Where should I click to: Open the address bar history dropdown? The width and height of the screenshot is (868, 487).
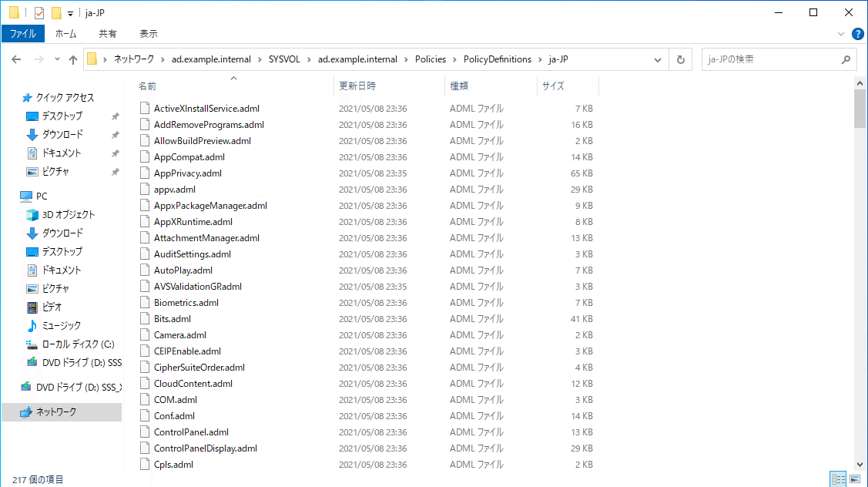tap(657, 59)
